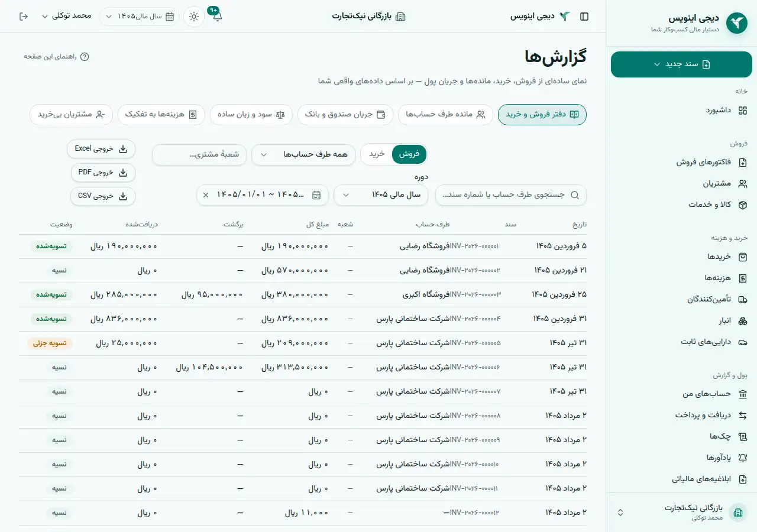This screenshot has width=757, height=532.
Task: Click the logout icon
Action: click(x=24, y=17)
